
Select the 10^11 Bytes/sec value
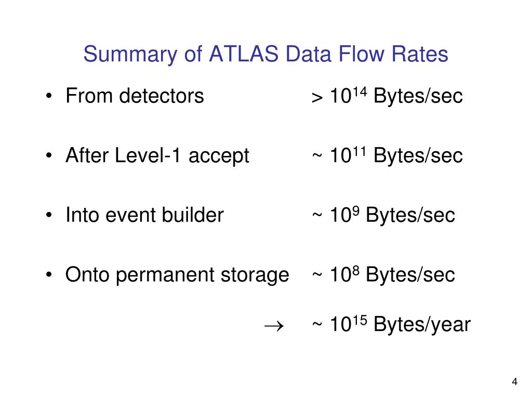tap(396, 155)
